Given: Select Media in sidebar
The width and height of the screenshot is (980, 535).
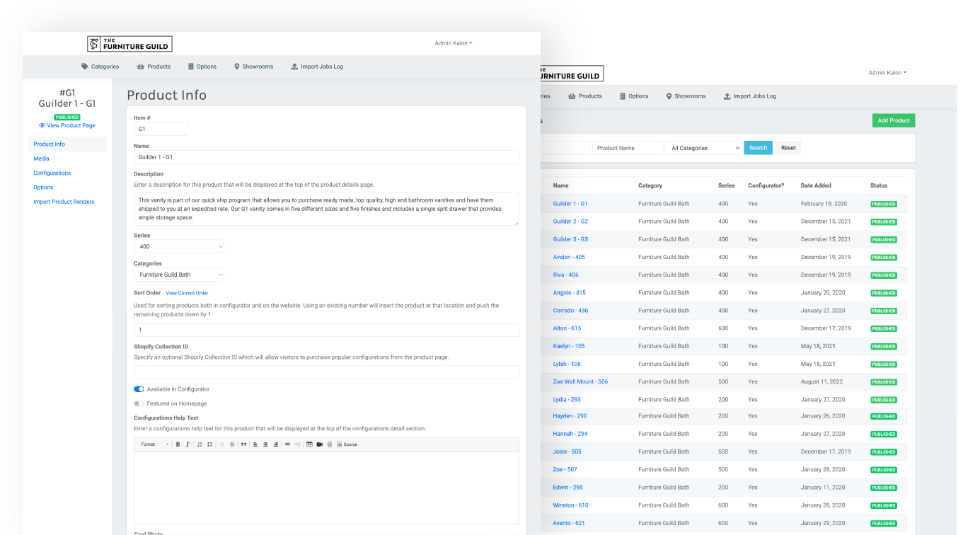Looking at the screenshot, I should click(41, 159).
